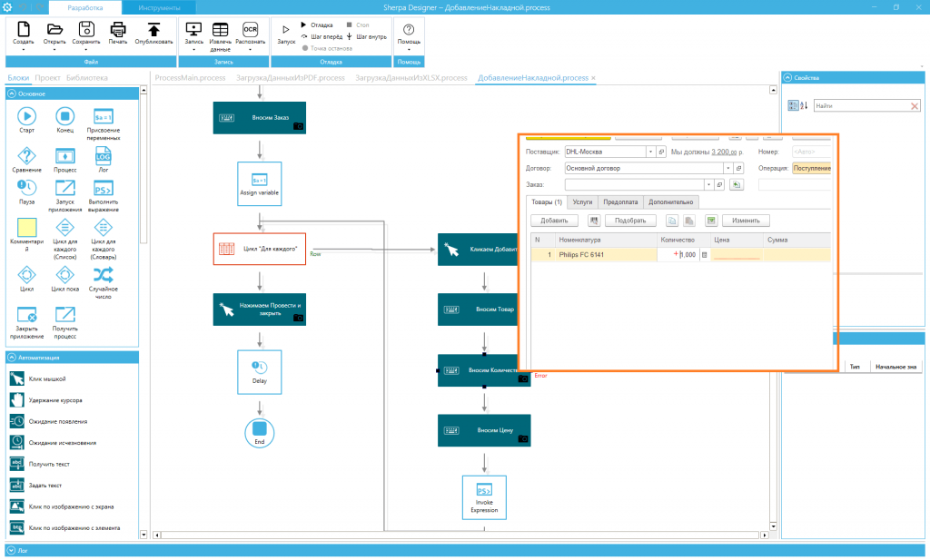Open the Библиотека panel link
930x560 pixels.
[87, 78]
